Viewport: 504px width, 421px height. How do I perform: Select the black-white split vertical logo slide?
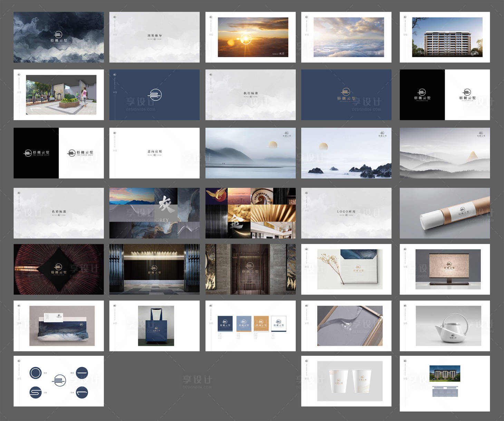pos(445,95)
